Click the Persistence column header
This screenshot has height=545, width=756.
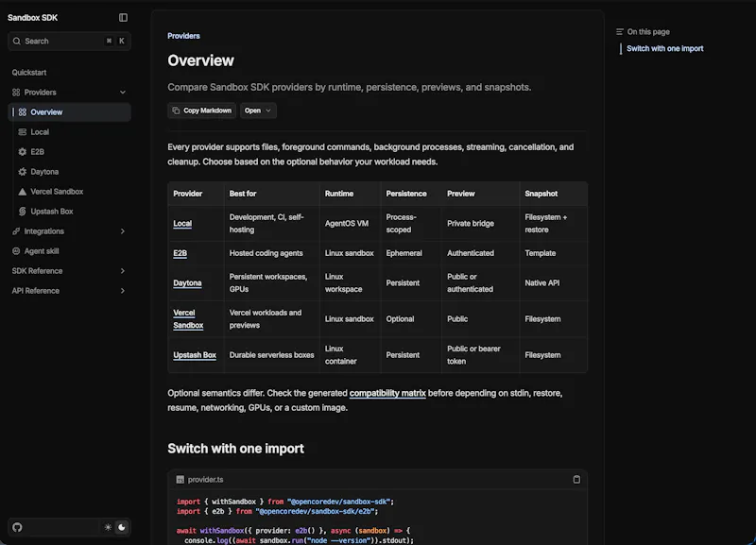coord(406,194)
